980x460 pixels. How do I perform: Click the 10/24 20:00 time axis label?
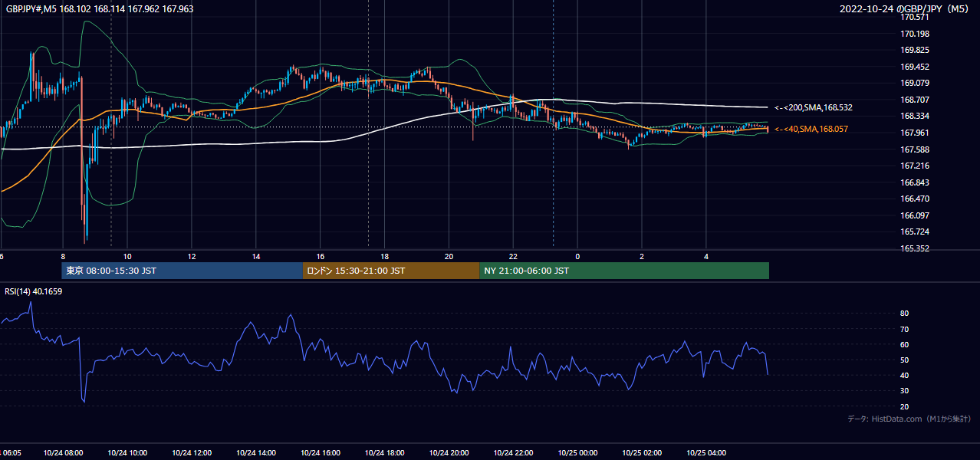(449, 453)
